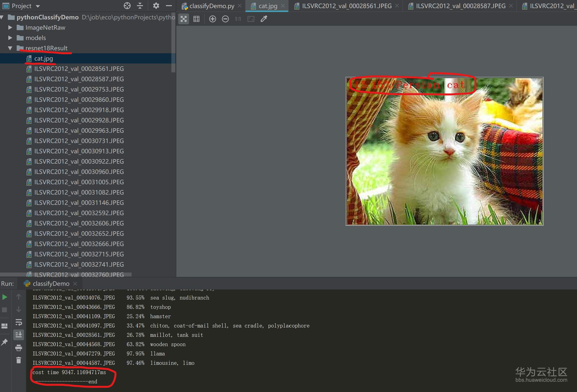Rerun classifyDemo with green play button
The height and width of the screenshot is (392, 577).
pyautogui.click(x=5, y=297)
